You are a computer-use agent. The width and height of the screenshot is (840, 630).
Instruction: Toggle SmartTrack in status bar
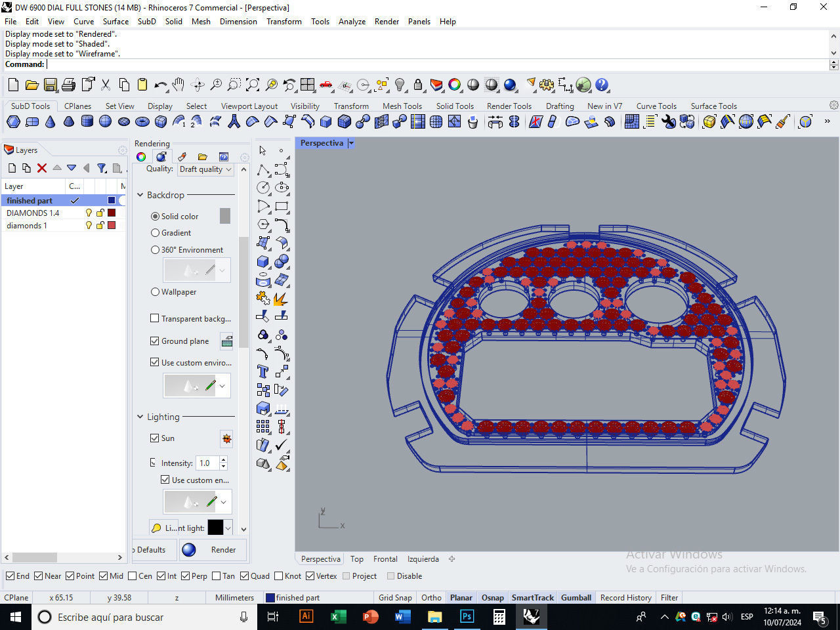(x=532, y=597)
